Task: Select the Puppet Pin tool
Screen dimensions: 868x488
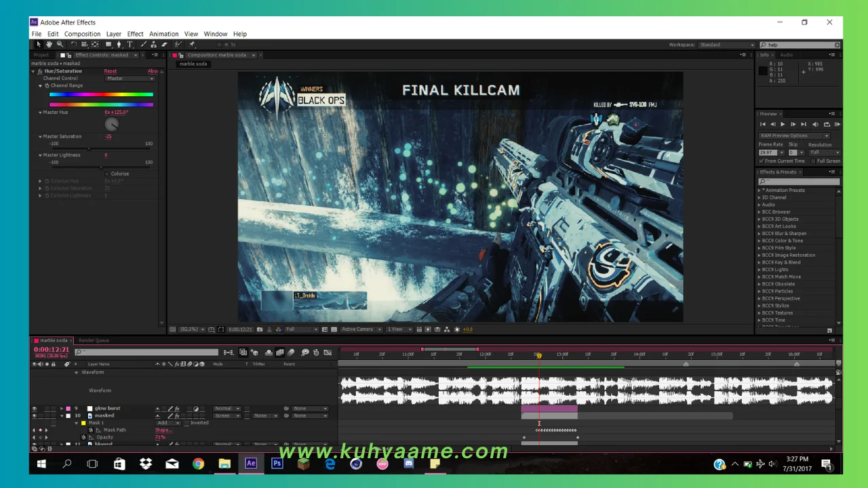Action: point(192,45)
